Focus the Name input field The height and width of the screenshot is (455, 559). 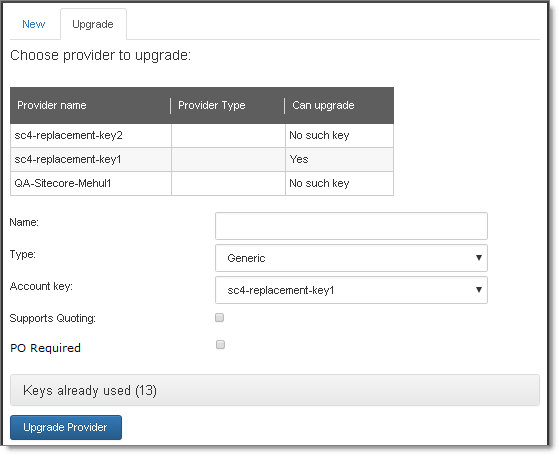351,226
